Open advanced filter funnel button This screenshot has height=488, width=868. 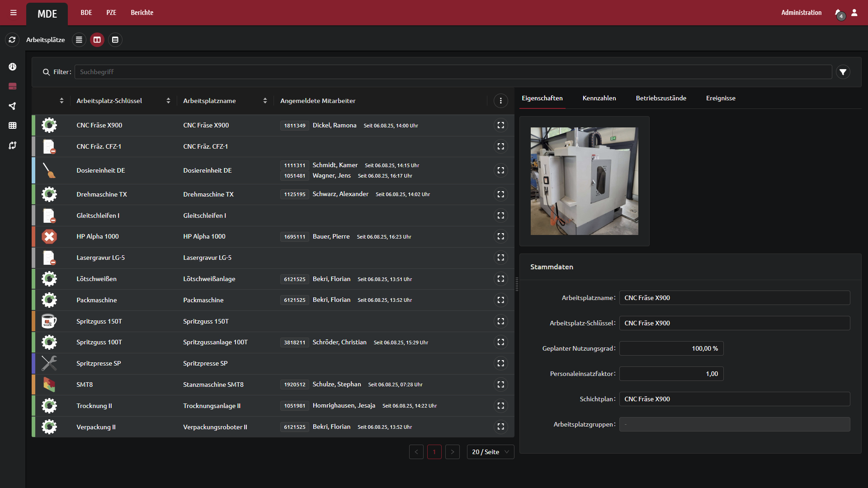click(x=843, y=72)
